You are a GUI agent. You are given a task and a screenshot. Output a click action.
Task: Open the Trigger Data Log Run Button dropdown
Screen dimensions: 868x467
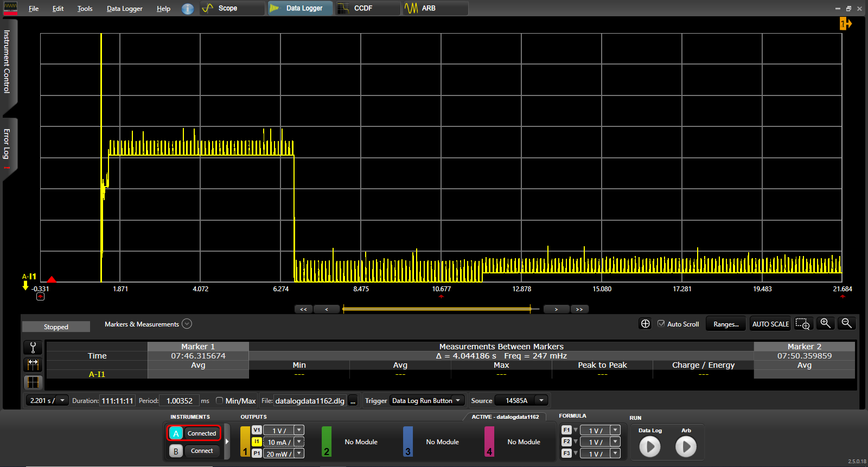click(x=427, y=401)
